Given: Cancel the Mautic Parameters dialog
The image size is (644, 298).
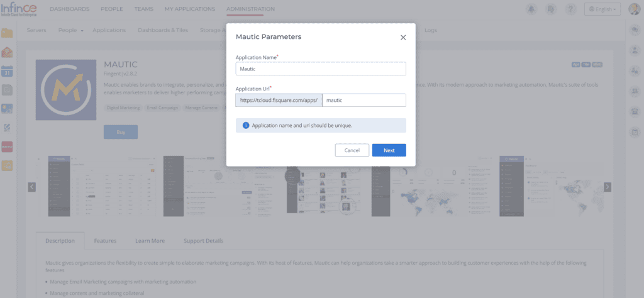Looking at the screenshot, I should pyautogui.click(x=352, y=150).
